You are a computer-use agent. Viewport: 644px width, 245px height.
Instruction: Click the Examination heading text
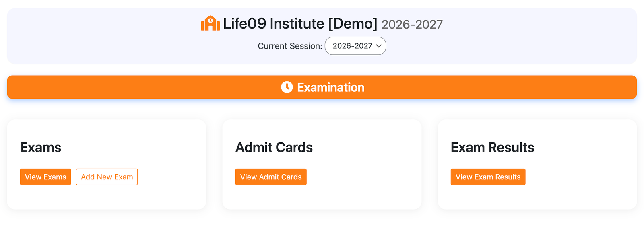[x=331, y=87]
